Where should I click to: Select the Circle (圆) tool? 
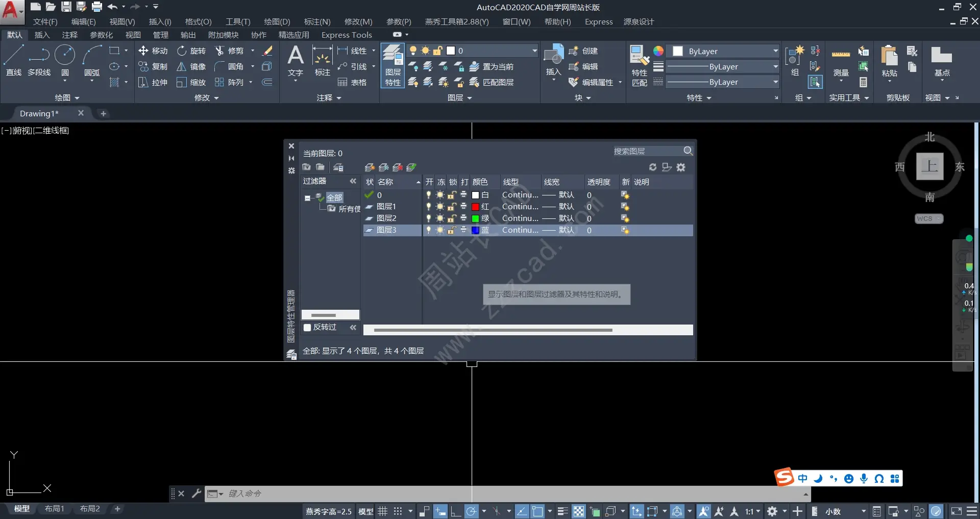tap(65, 58)
